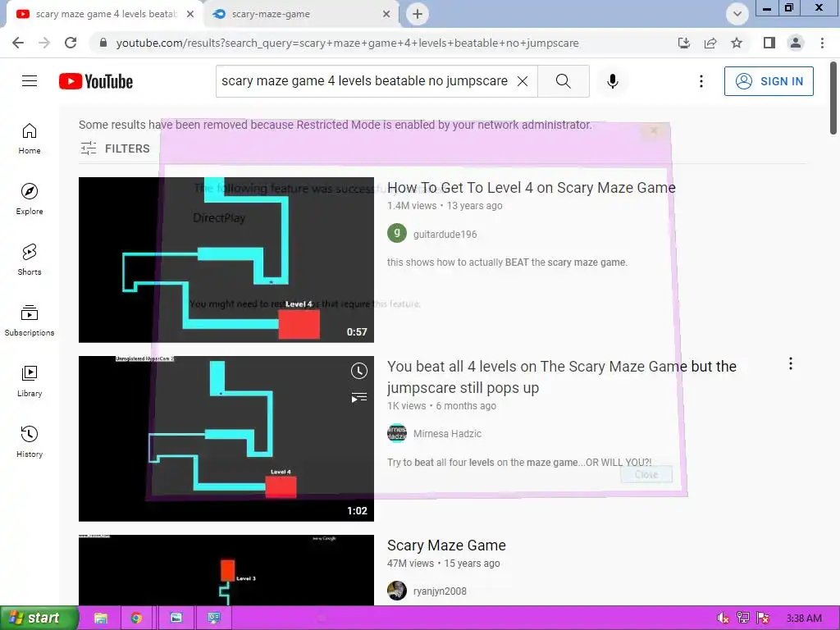The image size is (840, 630).
Task: Go forward with the browser forward arrow
Action: (44, 43)
